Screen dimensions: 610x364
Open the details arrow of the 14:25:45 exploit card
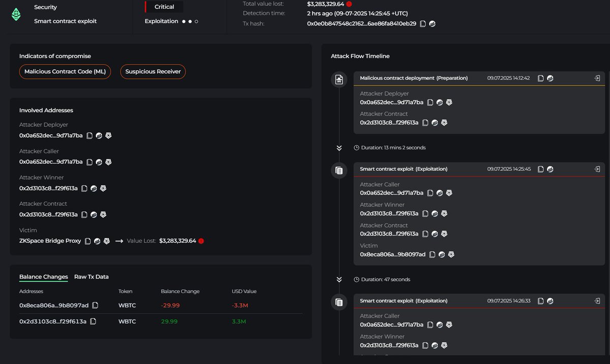(x=597, y=169)
